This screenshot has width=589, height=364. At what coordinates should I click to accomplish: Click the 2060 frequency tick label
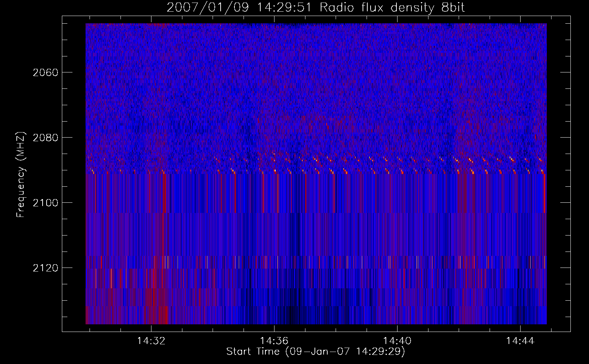[x=46, y=72]
